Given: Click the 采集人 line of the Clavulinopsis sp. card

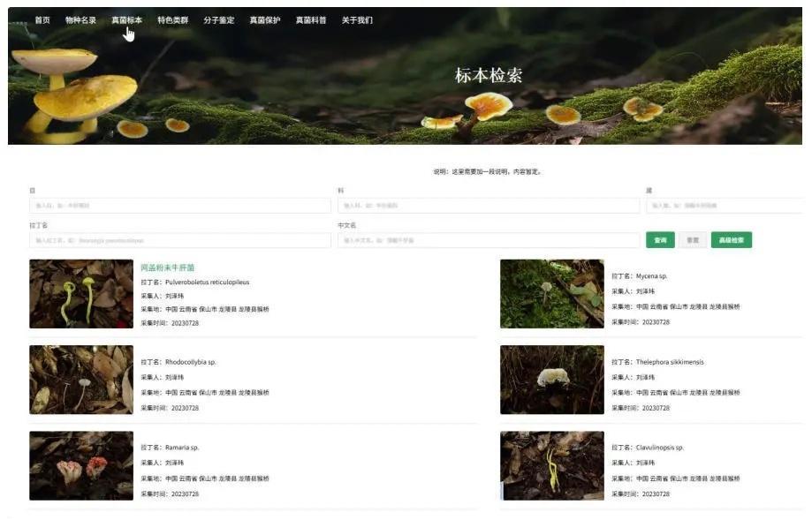Looking at the screenshot, I should (634, 463).
